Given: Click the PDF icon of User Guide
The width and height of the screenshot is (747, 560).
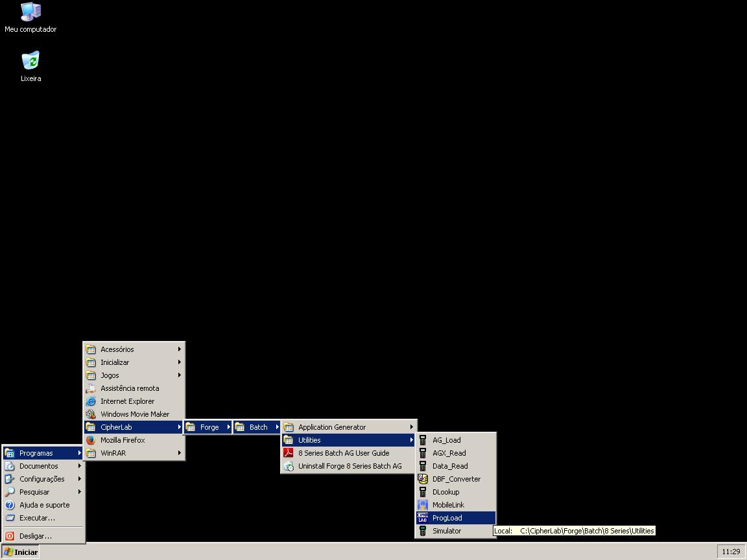Looking at the screenshot, I should [289, 453].
